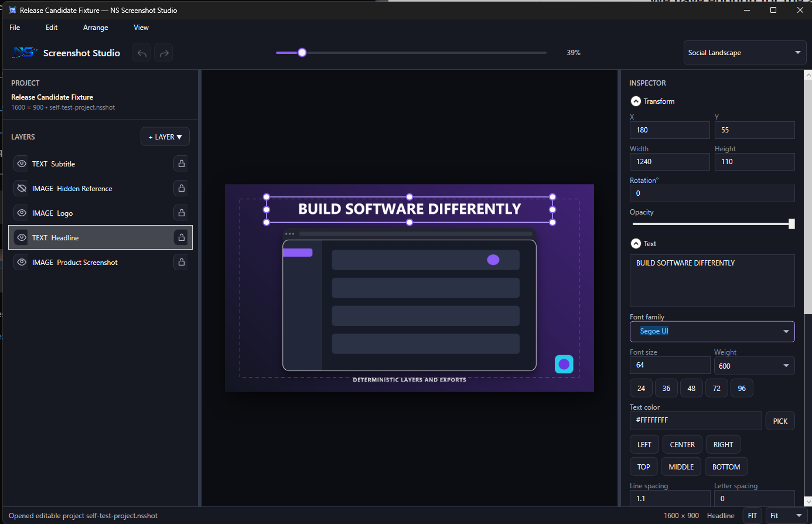
Task: Click the Height field showing 110
Action: click(755, 162)
